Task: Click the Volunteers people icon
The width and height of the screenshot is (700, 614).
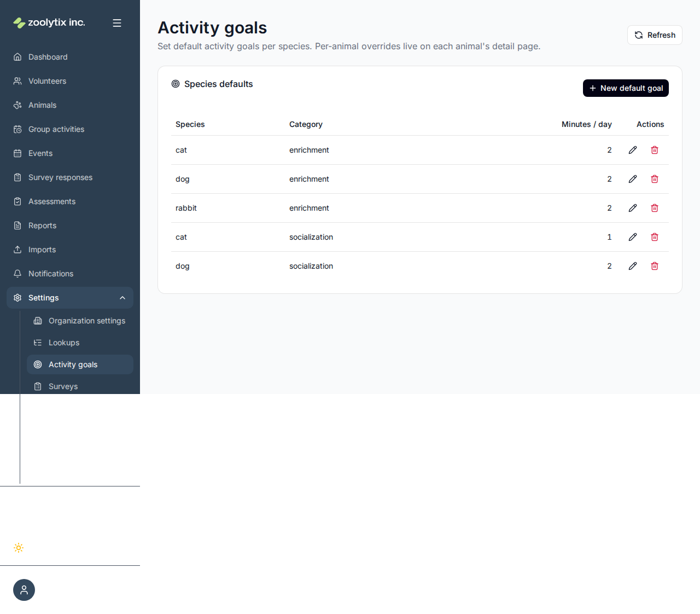Action: 17,81
